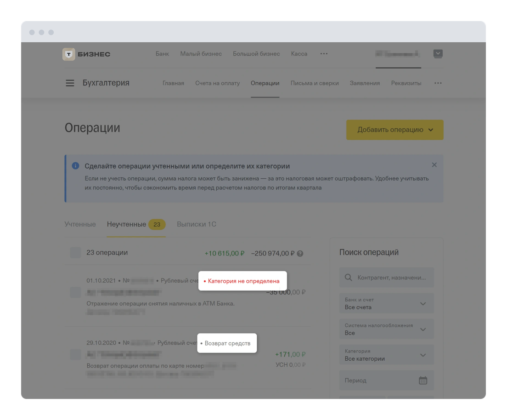Expand the Банк и счет dropdown
Image resolution: width=507 pixels, height=420 pixels.
coord(386,304)
